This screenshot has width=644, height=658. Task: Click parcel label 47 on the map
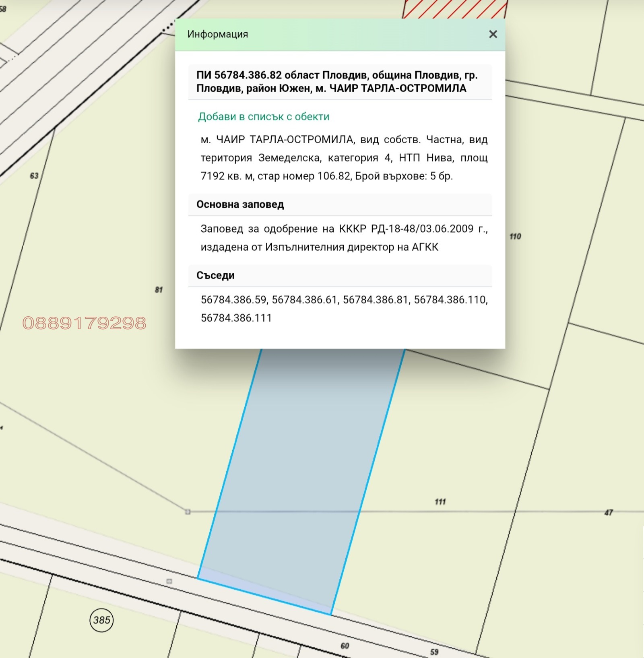coord(609,512)
